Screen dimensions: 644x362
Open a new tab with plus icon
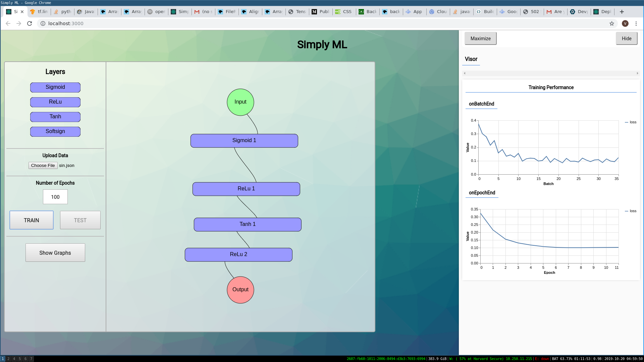(622, 12)
